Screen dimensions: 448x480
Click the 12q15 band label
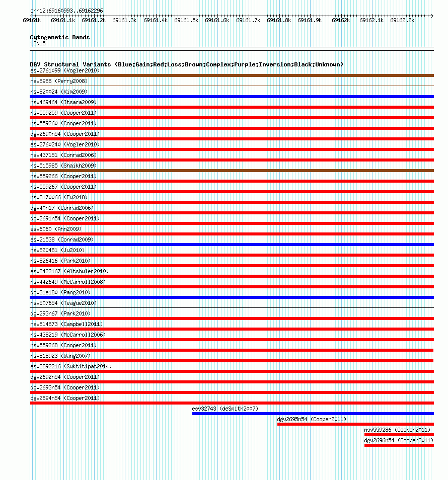point(38,43)
